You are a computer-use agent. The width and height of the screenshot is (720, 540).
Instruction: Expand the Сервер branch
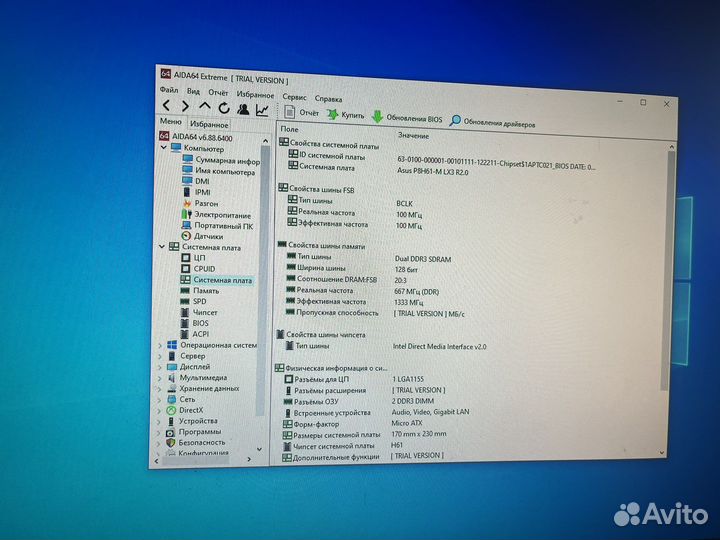pyautogui.click(x=160, y=356)
